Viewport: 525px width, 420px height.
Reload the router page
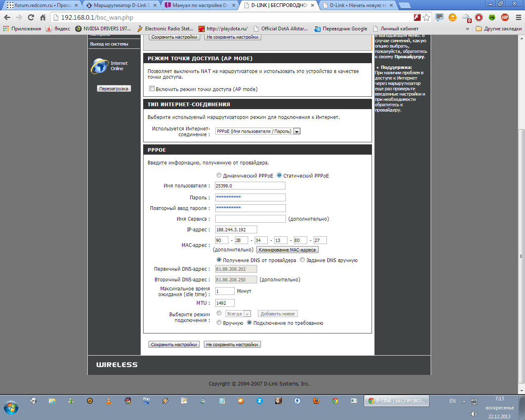click(x=31, y=18)
